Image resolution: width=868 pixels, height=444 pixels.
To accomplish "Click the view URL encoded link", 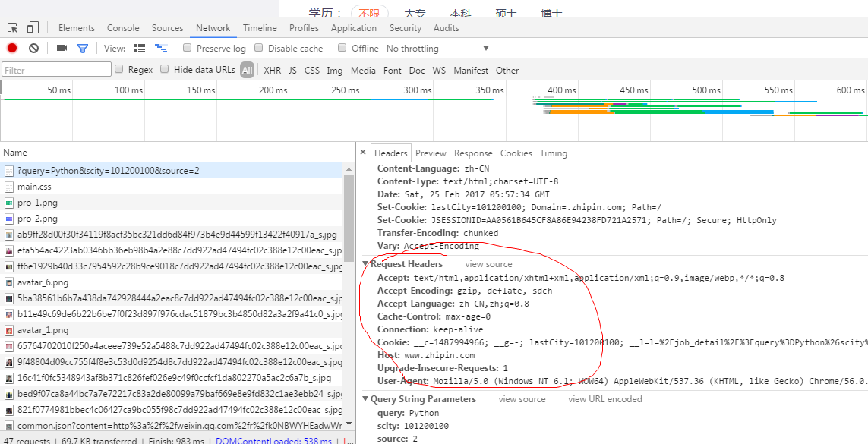I will coord(605,399).
